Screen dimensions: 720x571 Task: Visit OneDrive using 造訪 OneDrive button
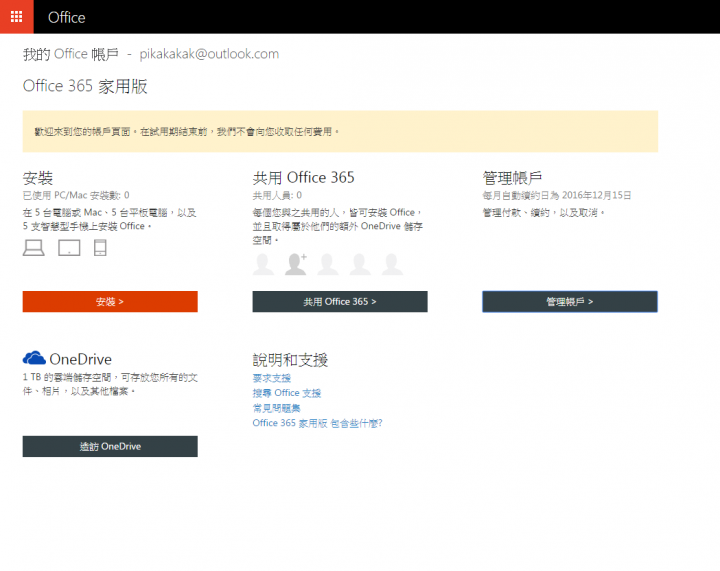[110, 446]
